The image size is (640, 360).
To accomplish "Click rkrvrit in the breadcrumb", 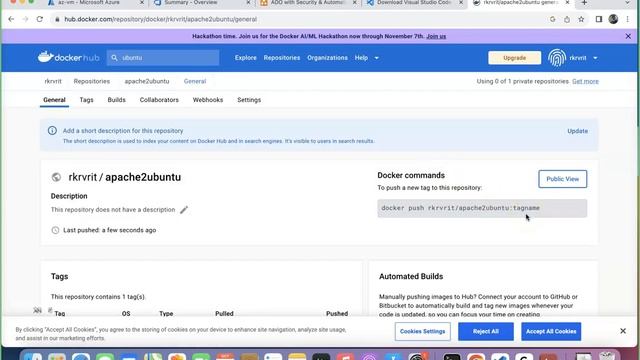I will pyautogui.click(x=53, y=81).
